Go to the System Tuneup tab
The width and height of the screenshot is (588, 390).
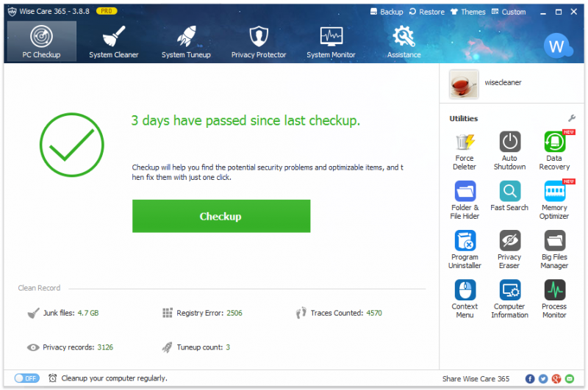(x=187, y=42)
